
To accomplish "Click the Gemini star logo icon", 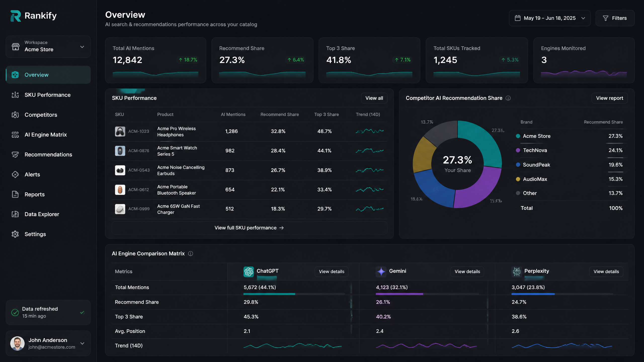I will (x=381, y=271).
